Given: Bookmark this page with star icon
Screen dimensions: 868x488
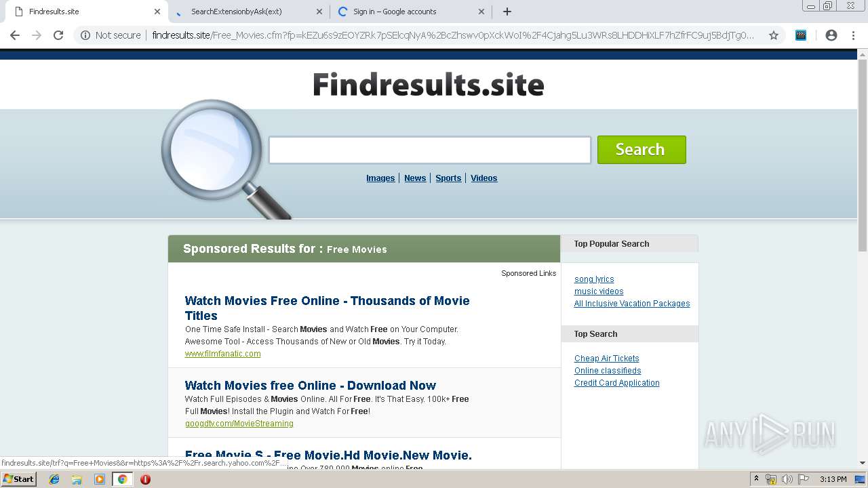Looking at the screenshot, I should pos(774,35).
